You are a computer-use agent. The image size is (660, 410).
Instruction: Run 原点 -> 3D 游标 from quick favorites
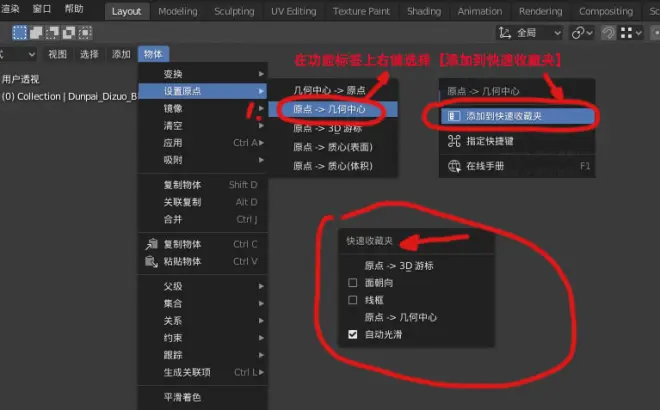(416, 266)
